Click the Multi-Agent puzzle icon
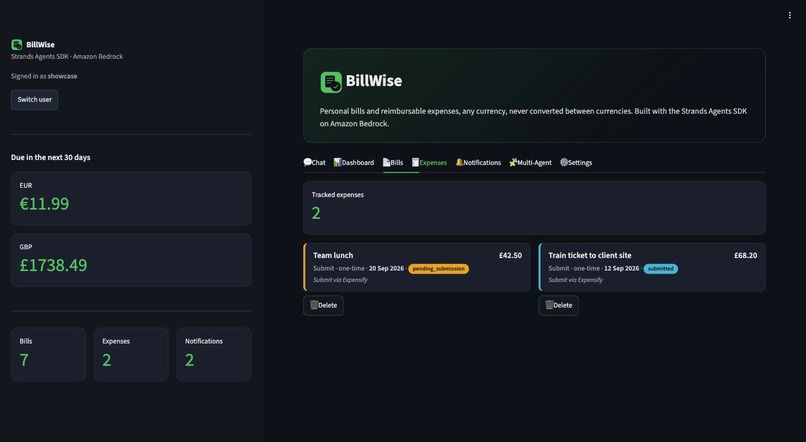806x442 pixels. coord(513,162)
